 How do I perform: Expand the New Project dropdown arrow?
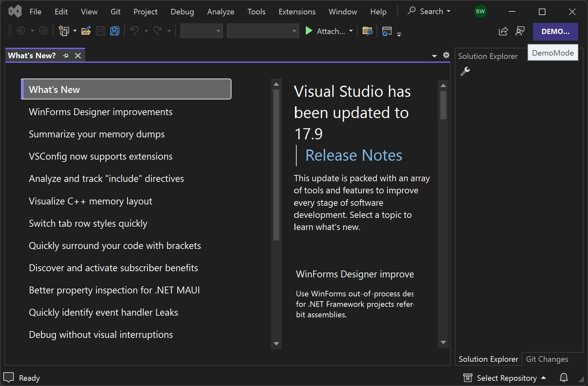tap(75, 31)
